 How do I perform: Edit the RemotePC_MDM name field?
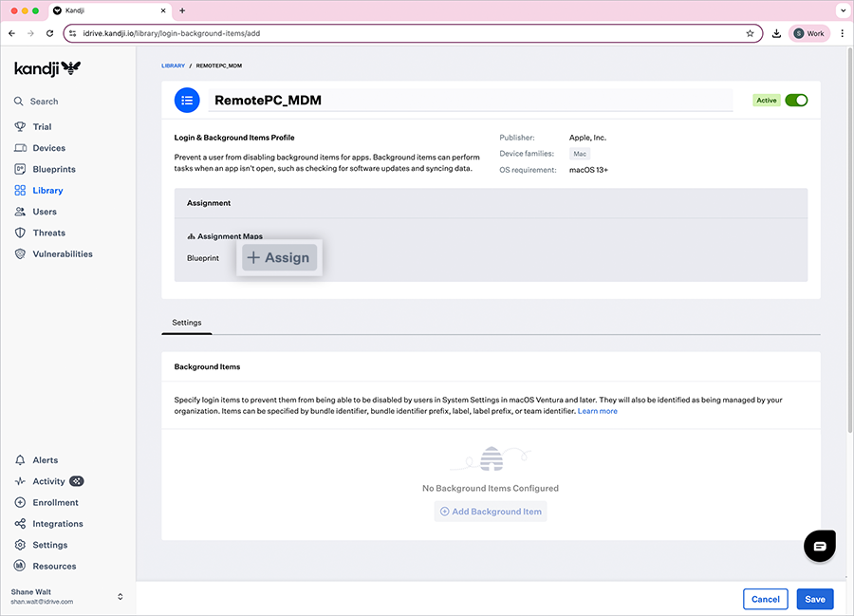(x=470, y=100)
